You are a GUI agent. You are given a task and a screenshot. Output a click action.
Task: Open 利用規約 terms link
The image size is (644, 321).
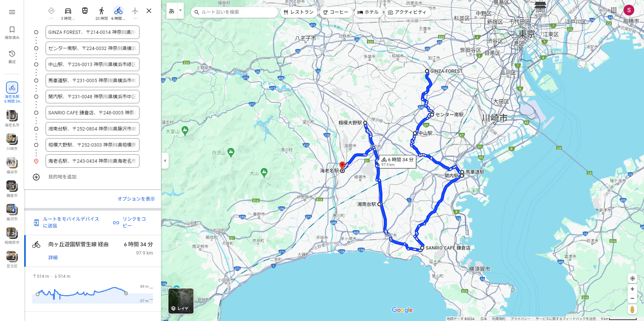pos(499,319)
